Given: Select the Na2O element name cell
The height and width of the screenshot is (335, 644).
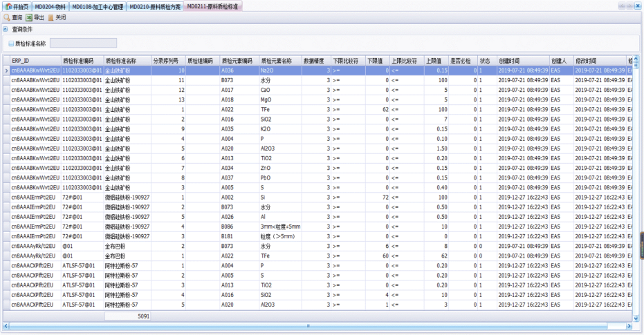Looking at the screenshot, I should [x=281, y=70].
